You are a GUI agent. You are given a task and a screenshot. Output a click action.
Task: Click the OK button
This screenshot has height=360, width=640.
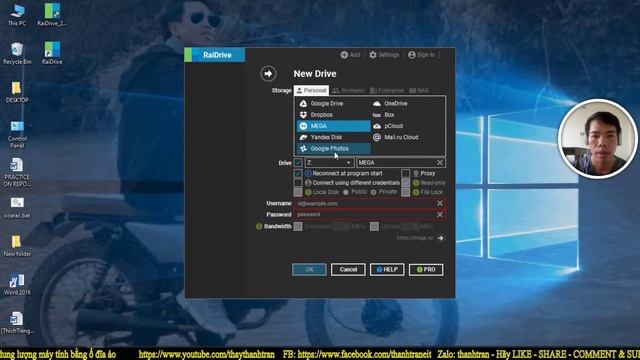click(309, 269)
